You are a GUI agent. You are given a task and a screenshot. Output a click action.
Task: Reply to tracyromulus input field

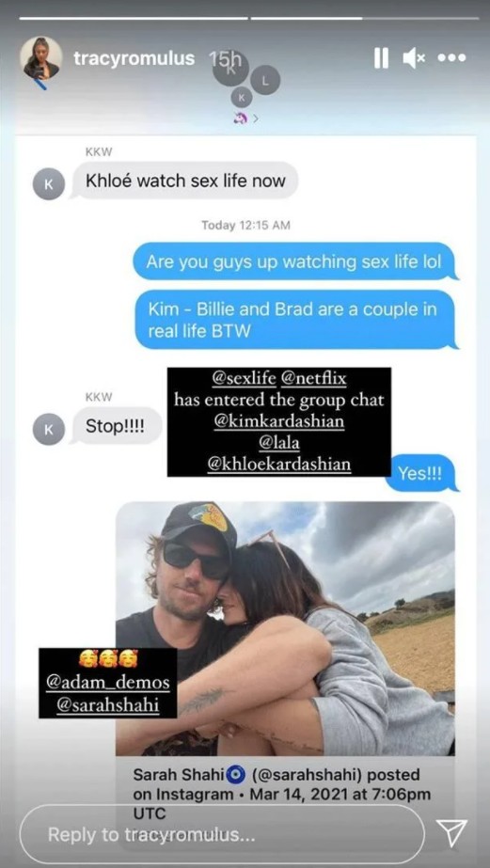[221, 834]
